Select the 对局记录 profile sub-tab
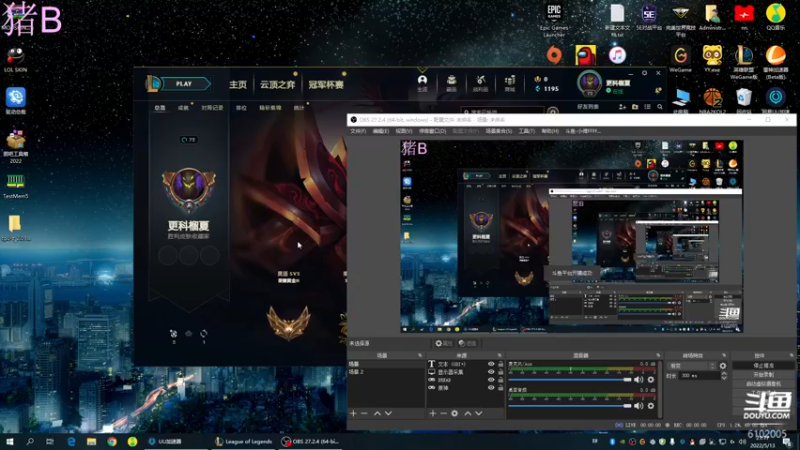 [212, 108]
